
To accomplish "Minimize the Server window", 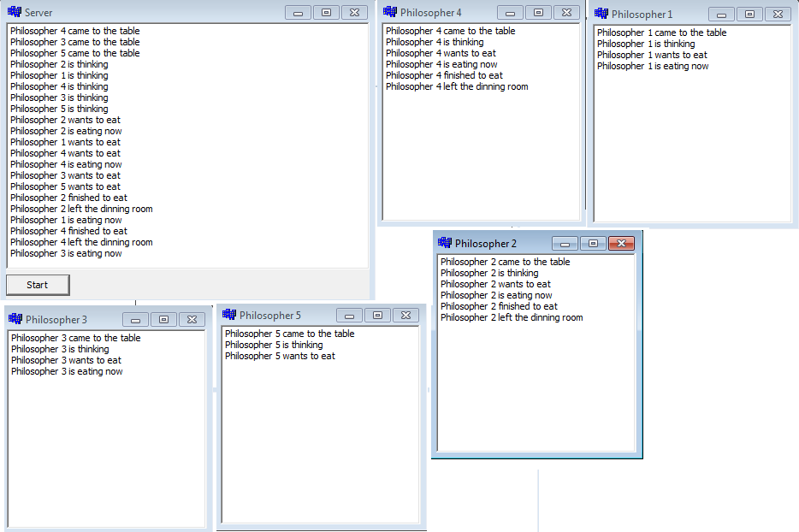I will pyautogui.click(x=298, y=13).
